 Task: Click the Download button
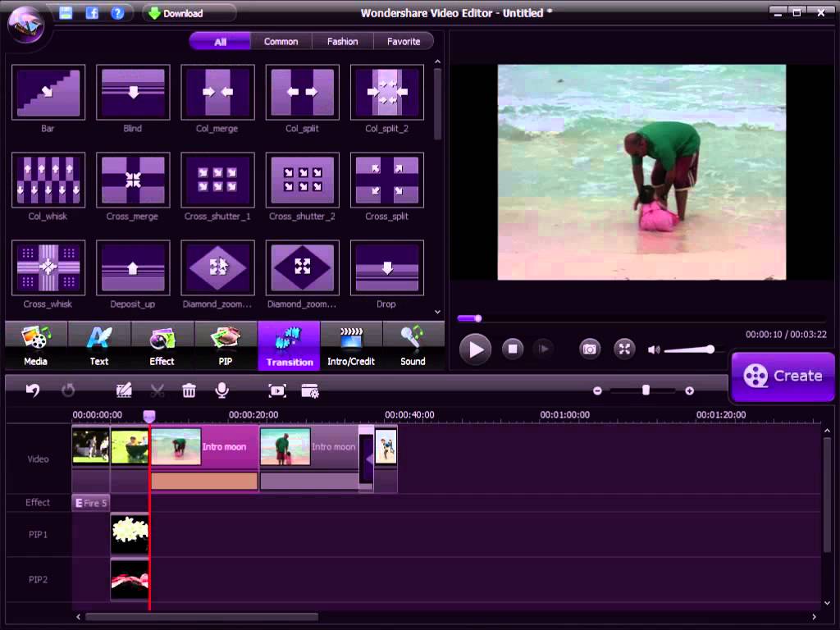tap(189, 13)
